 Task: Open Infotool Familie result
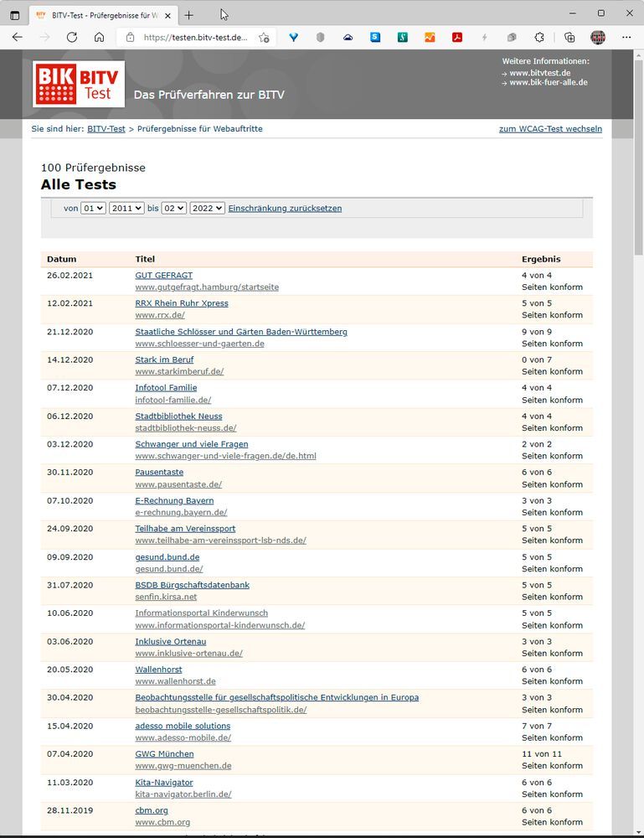pos(166,387)
